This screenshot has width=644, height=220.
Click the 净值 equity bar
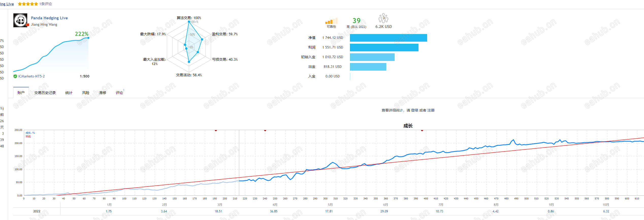coord(389,38)
